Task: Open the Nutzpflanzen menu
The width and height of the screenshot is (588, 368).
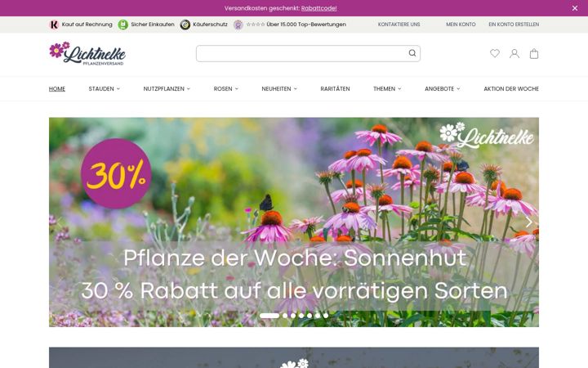Action: (x=163, y=88)
